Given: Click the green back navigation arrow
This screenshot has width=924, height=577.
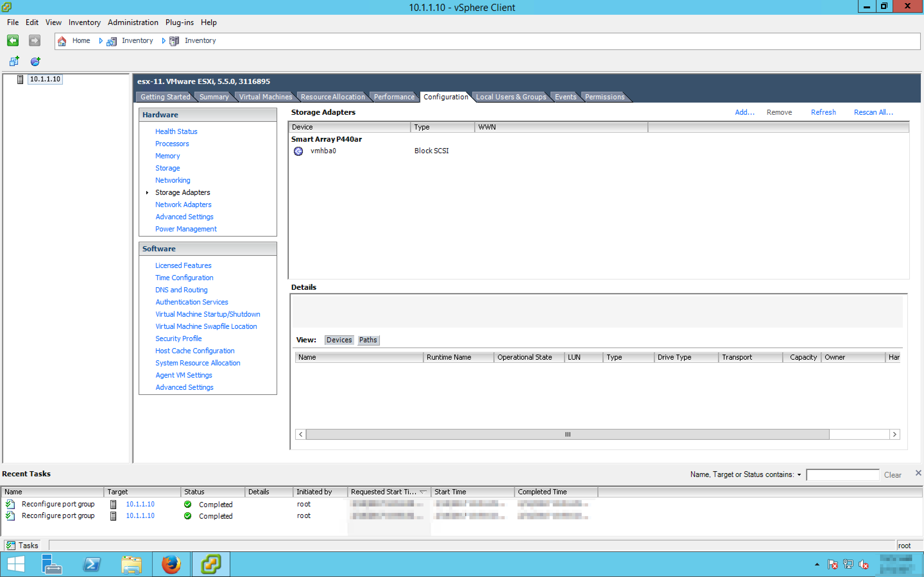Looking at the screenshot, I should pos(13,40).
